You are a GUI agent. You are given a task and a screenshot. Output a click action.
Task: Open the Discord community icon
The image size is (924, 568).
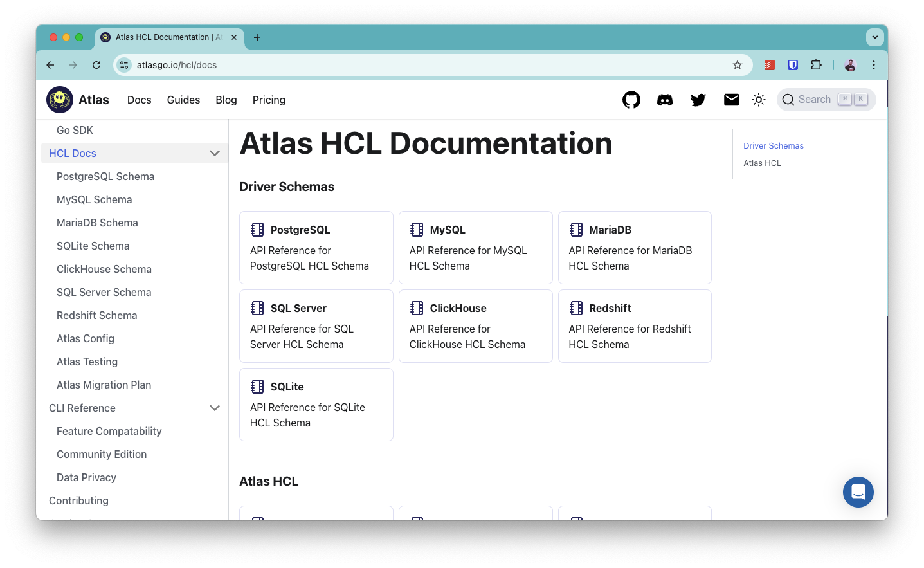664,100
